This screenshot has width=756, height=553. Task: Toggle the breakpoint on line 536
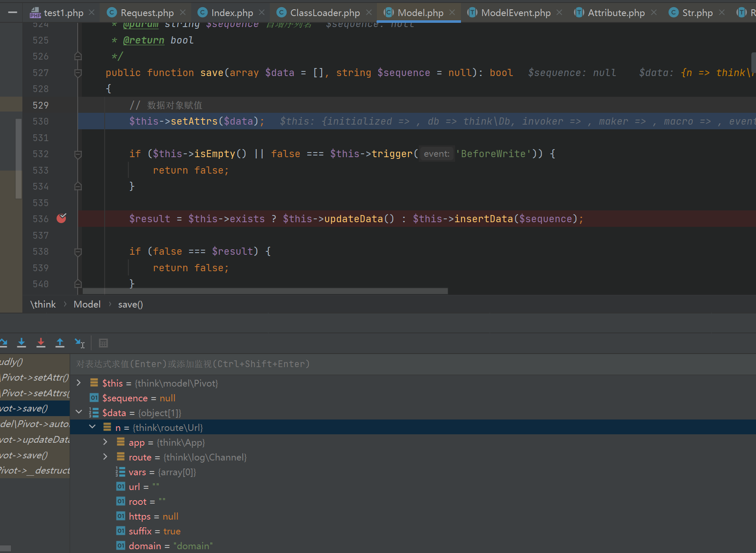coord(62,218)
